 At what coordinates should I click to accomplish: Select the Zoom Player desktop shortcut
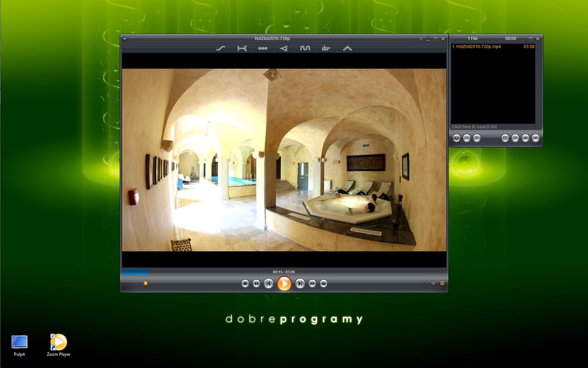pyautogui.click(x=58, y=345)
